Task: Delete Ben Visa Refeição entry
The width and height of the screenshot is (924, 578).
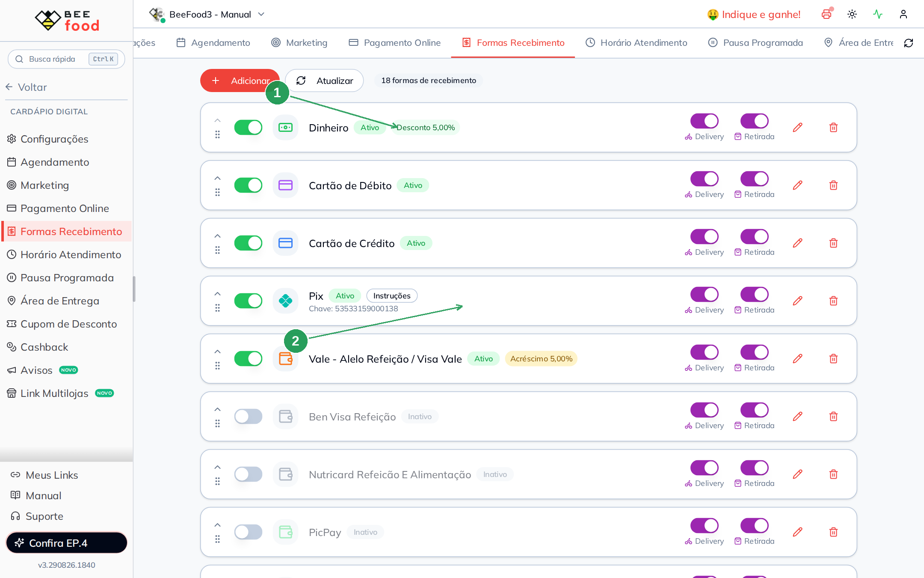Action: 833,417
